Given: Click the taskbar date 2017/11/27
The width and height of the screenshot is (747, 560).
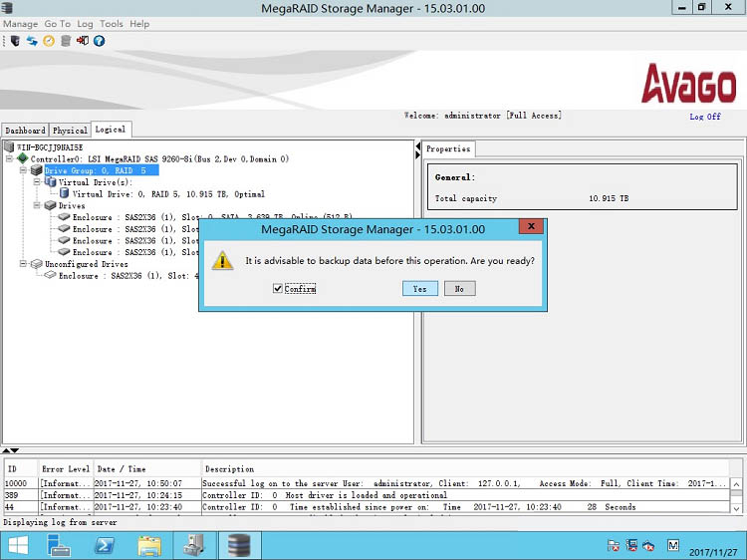Looking at the screenshot, I should [713, 552].
